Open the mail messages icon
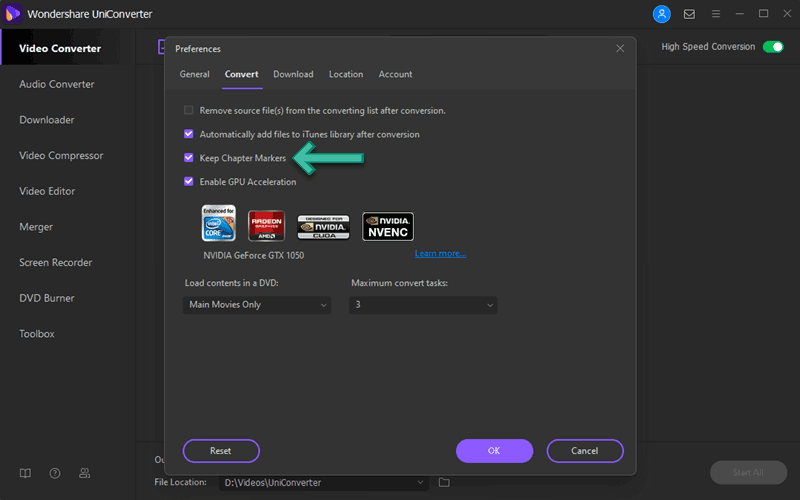Image resolution: width=800 pixels, height=500 pixels. tap(689, 14)
